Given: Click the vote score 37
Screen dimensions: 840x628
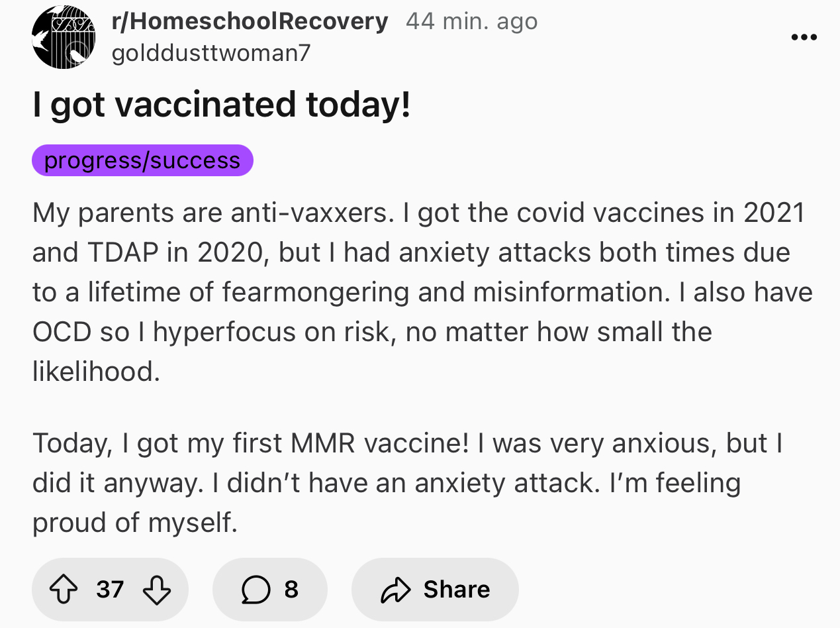Looking at the screenshot, I should (110, 589).
